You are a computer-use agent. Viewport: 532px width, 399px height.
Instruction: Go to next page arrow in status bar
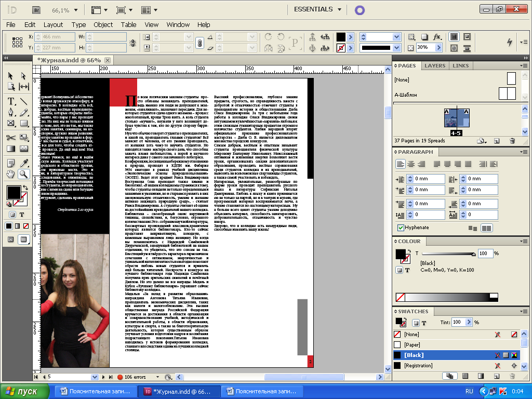103,377
